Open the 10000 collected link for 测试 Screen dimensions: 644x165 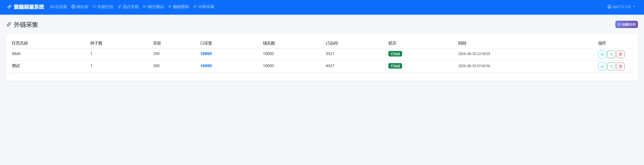pos(206,66)
